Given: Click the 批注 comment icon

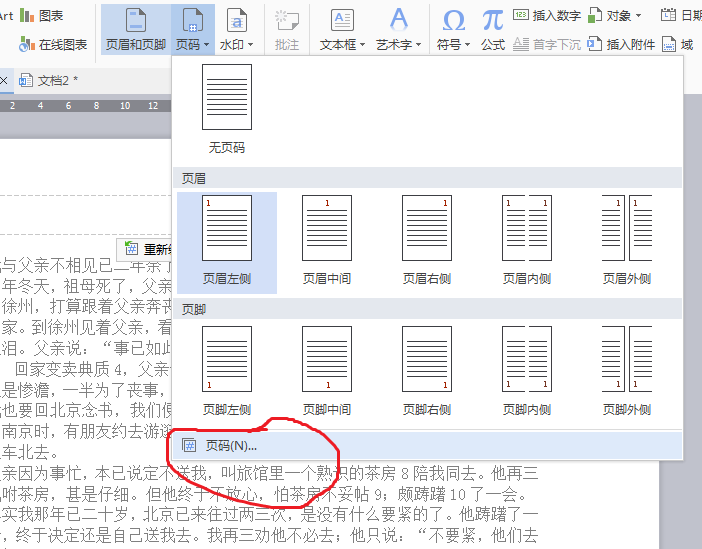Looking at the screenshot, I should [x=287, y=30].
